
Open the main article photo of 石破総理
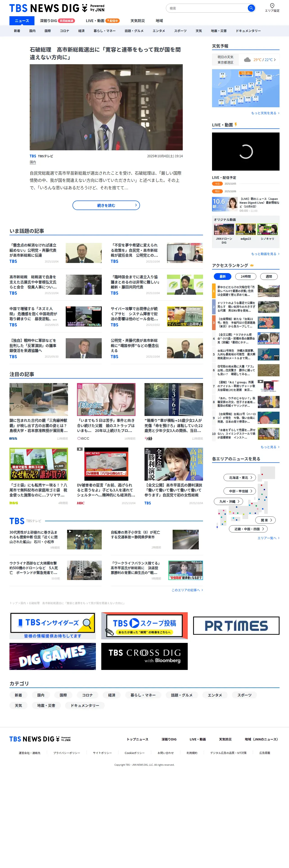pos(106,107)
